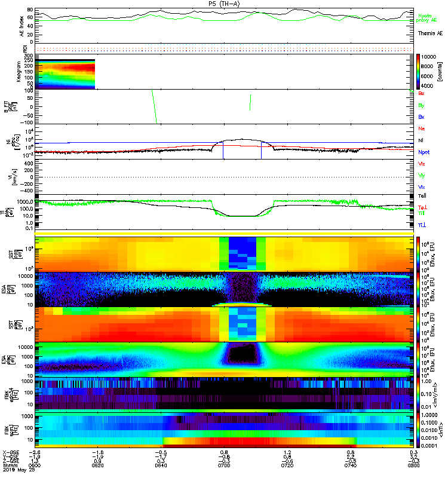Select the "Kyoto proxy AE" legend label

pyautogui.click(x=426, y=18)
